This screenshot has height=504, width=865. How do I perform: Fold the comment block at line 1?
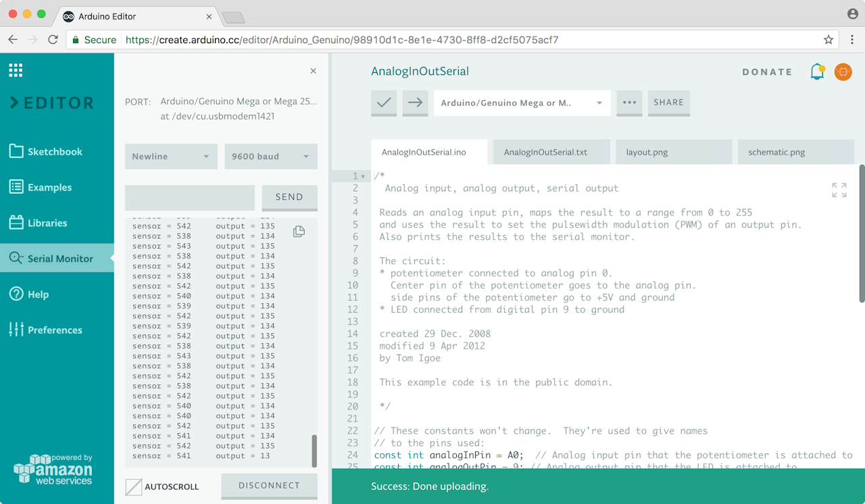[x=364, y=177]
